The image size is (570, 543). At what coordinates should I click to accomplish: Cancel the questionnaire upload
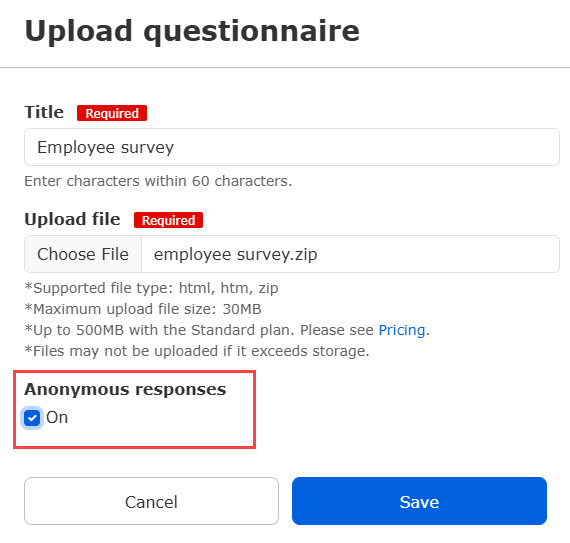[x=151, y=501]
